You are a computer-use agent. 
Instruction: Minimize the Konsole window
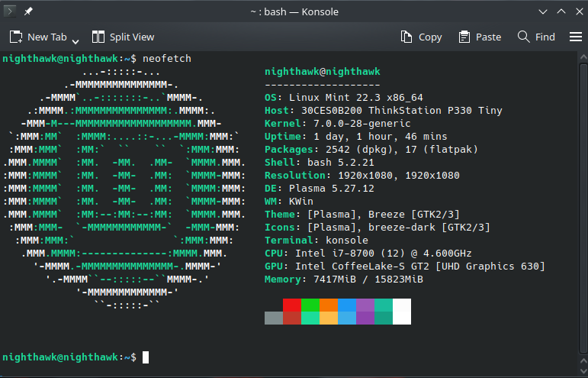543,11
